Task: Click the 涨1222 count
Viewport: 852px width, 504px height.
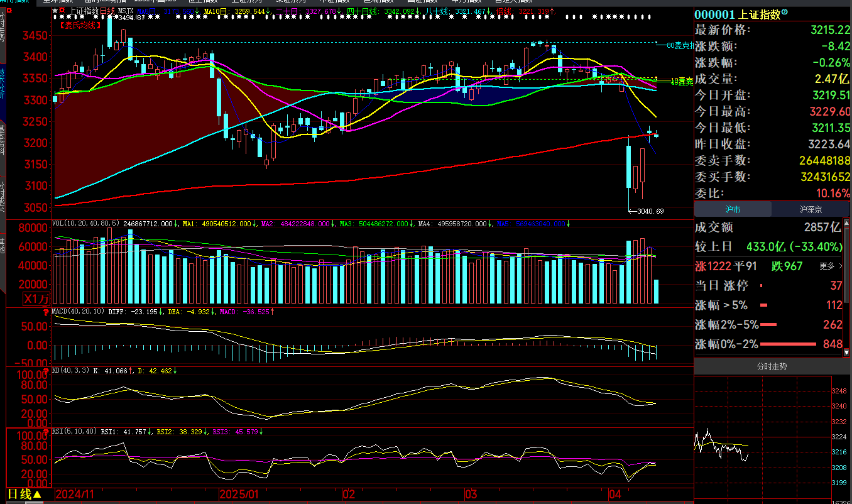Action: [x=713, y=266]
